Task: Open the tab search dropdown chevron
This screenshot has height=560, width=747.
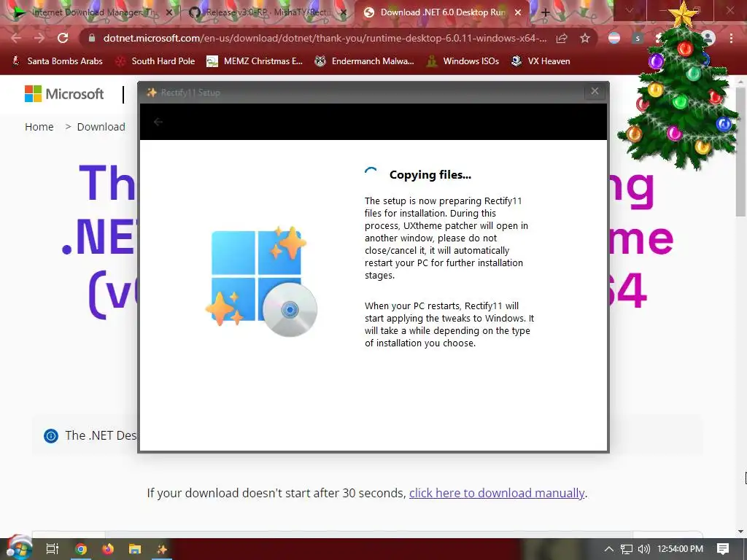Action: pyautogui.click(x=629, y=10)
